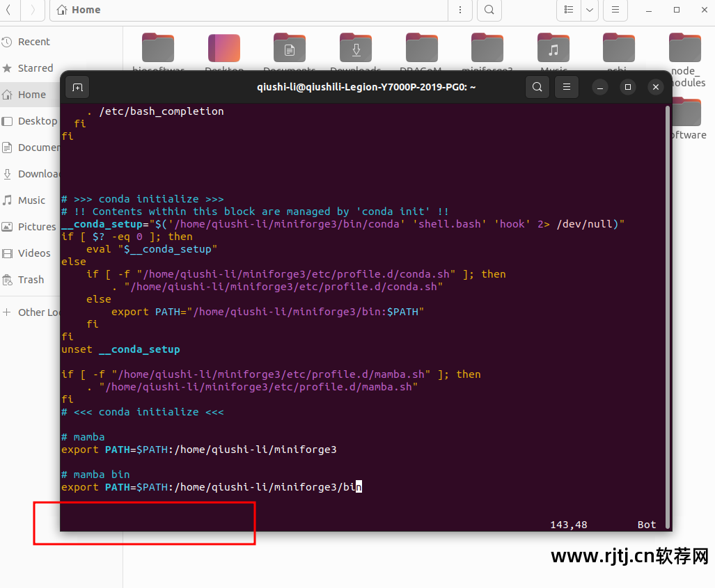Go forward in Files window
This screenshot has width=715, height=588.
(x=33, y=10)
